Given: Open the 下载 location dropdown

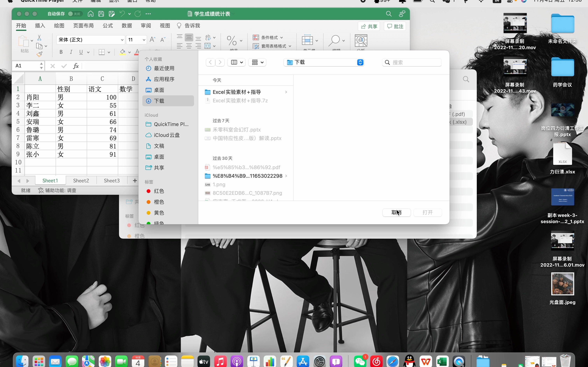Looking at the screenshot, I should coord(324,62).
